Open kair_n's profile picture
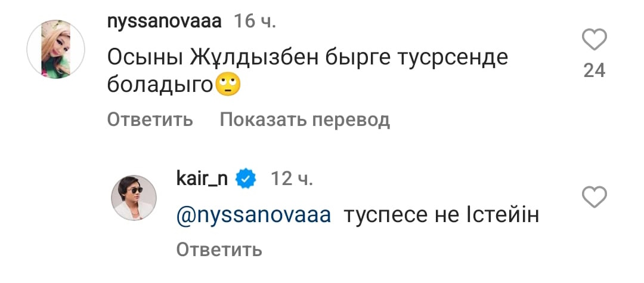 click(x=134, y=198)
